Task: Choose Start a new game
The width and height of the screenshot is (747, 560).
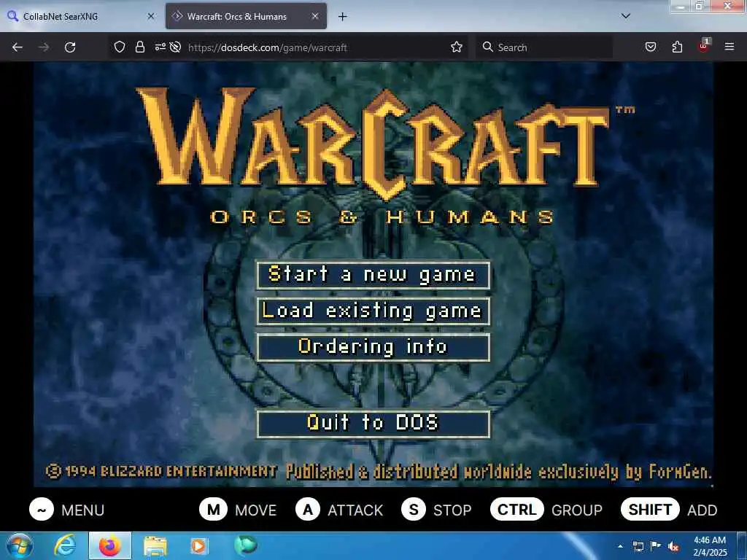Action: (x=373, y=275)
